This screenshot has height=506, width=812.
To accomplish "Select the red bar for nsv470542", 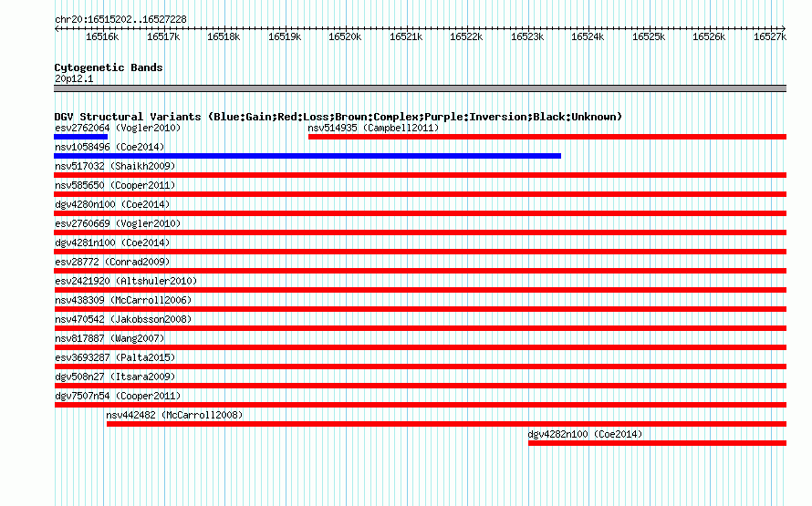I will coord(420,328).
